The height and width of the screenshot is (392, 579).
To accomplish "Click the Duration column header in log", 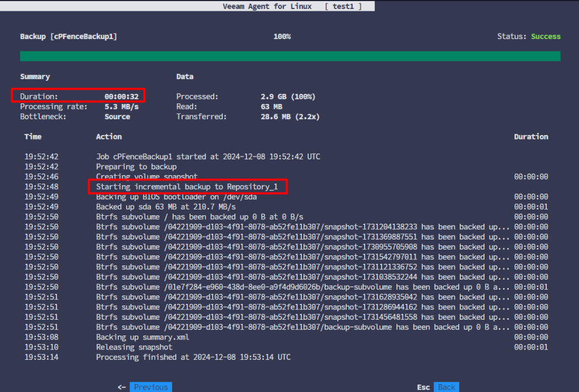I will point(530,137).
